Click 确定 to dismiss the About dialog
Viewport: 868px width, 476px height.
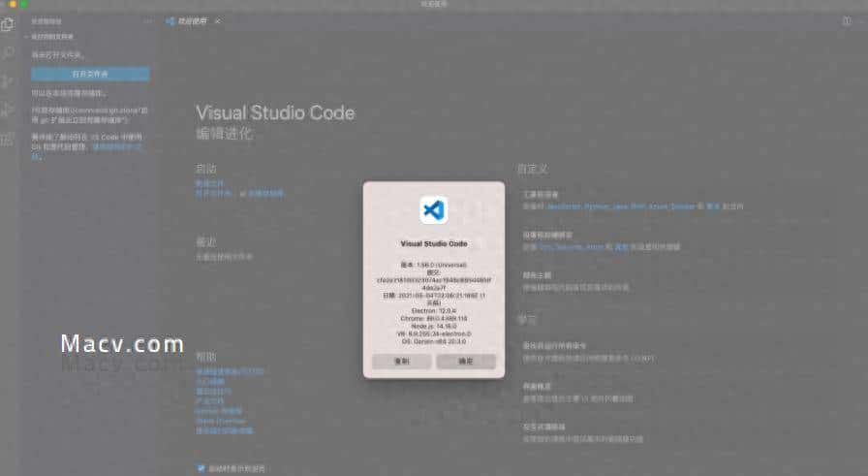tap(466, 362)
